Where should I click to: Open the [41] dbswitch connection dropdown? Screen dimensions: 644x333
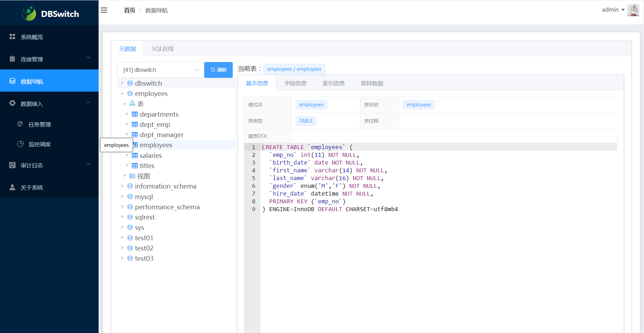coord(161,70)
